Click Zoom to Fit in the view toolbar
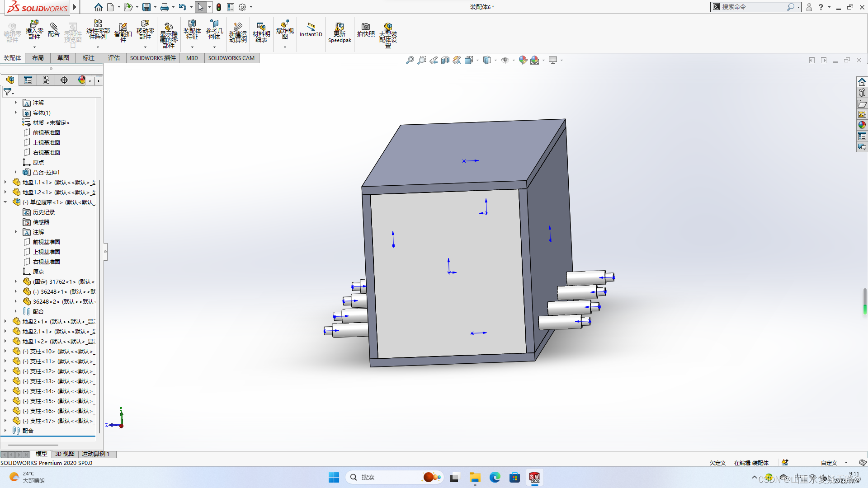The width and height of the screenshot is (868, 488). (410, 60)
